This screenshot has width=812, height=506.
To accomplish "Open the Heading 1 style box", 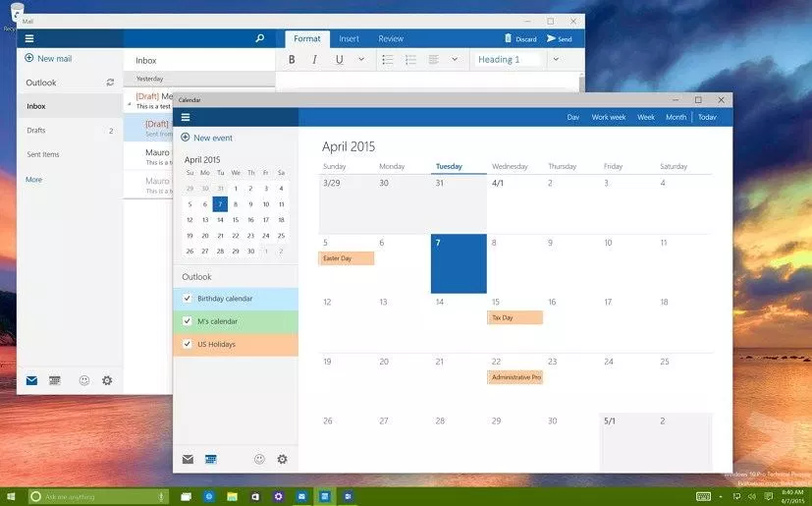I will [508, 60].
